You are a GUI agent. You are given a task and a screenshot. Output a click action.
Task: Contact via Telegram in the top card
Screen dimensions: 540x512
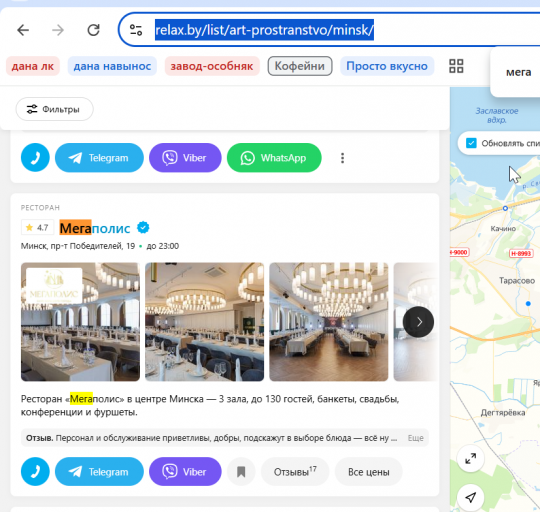(x=99, y=158)
